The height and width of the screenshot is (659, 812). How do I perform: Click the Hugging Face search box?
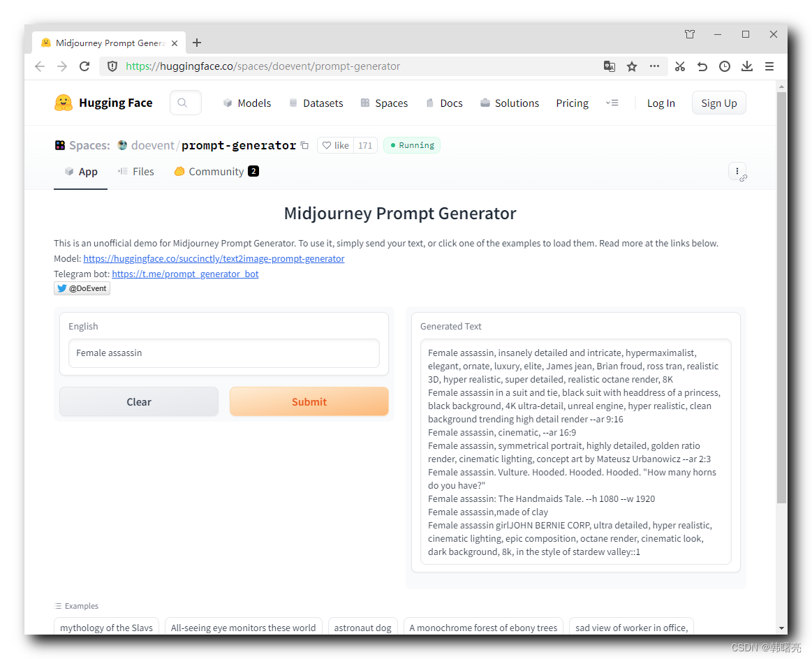(x=186, y=103)
